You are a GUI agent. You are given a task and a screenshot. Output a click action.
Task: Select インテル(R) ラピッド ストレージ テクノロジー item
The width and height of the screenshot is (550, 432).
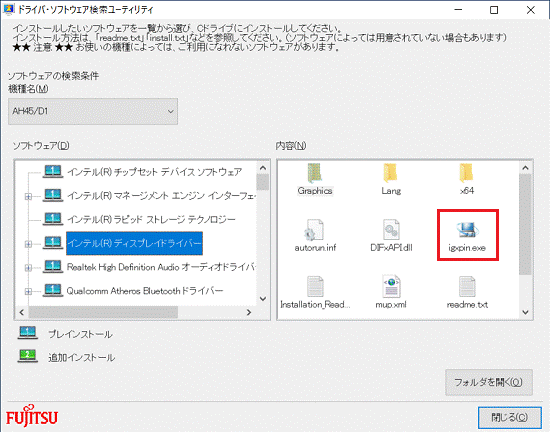[151, 219]
